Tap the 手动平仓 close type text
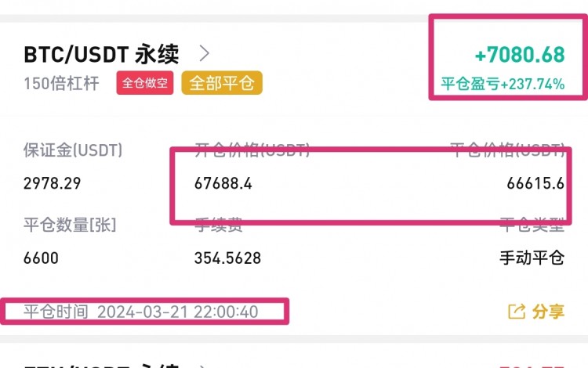Screen dimensions: 588x368 tap(532, 258)
